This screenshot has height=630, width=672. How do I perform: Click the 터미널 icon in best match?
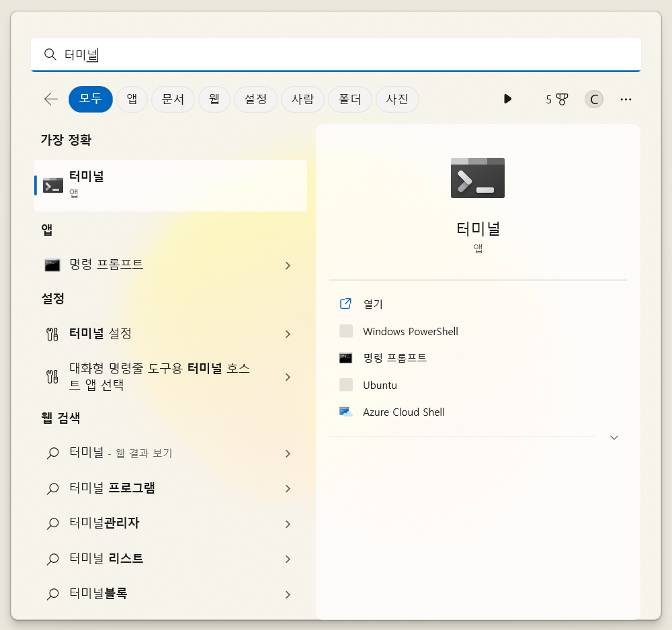53,185
